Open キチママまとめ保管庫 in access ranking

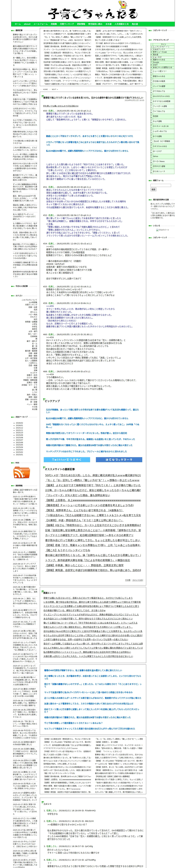pyautogui.click(x=162, y=101)
